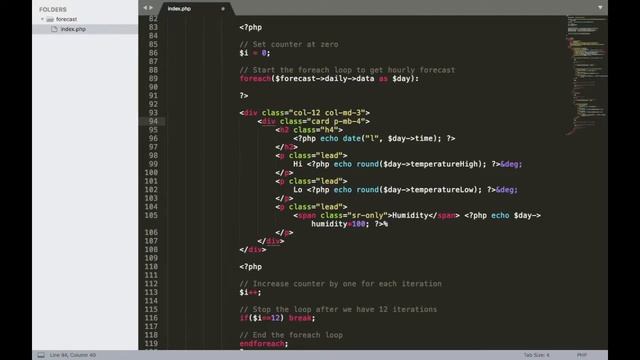Click '&deg;' entity on line 99
This screenshot has width=640, height=360.
[x=511, y=164]
